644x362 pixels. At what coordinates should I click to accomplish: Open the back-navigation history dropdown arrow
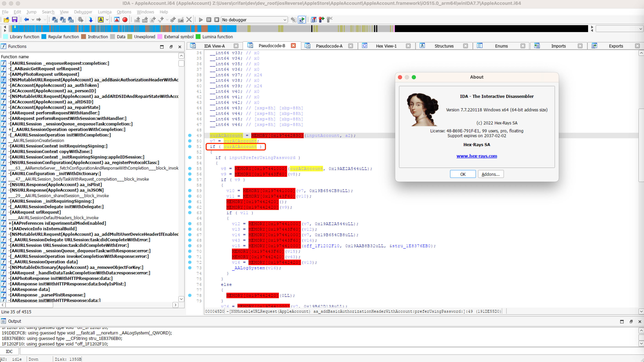pos(33,20)
